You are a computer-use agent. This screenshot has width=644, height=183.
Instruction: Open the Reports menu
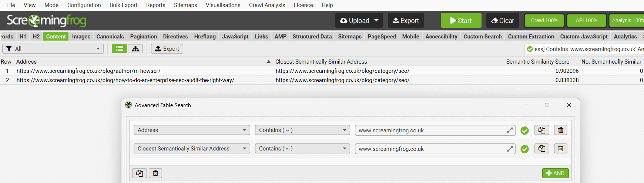(x=156, y=5)
